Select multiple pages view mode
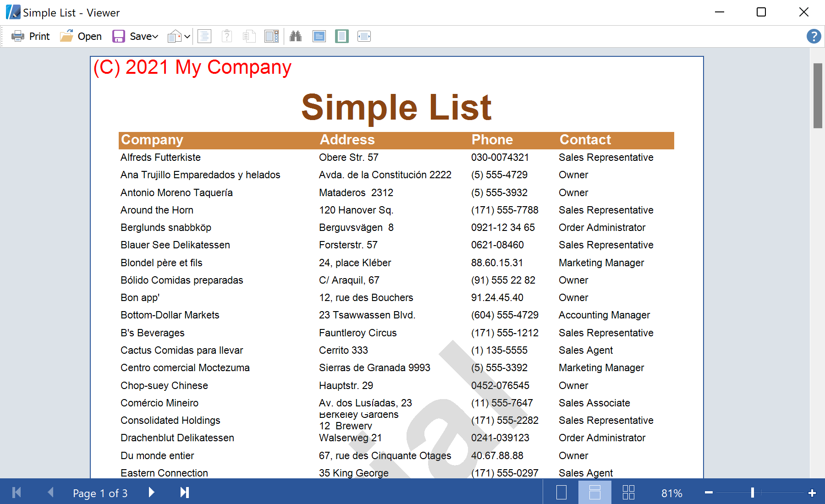 (628, 493)
